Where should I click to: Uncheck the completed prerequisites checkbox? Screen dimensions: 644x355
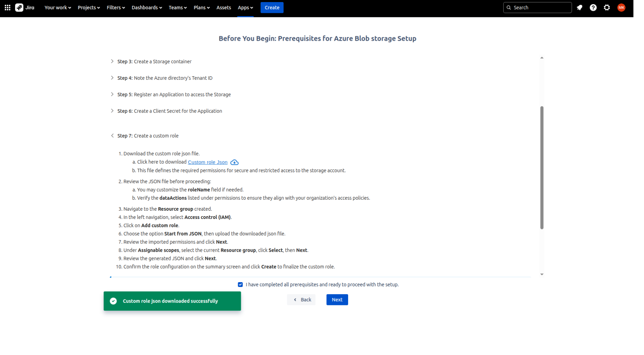(x=241, y=284)
